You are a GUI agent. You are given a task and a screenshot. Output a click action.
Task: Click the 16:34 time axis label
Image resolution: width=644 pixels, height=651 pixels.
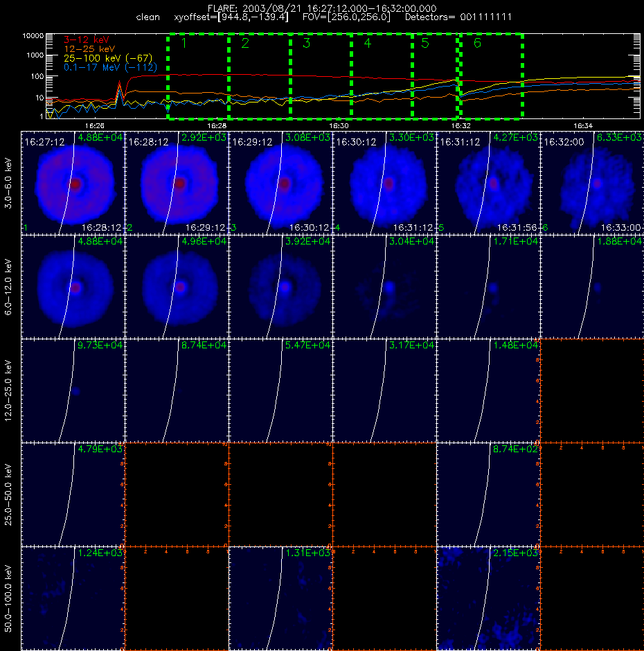(x=583, y=125)
